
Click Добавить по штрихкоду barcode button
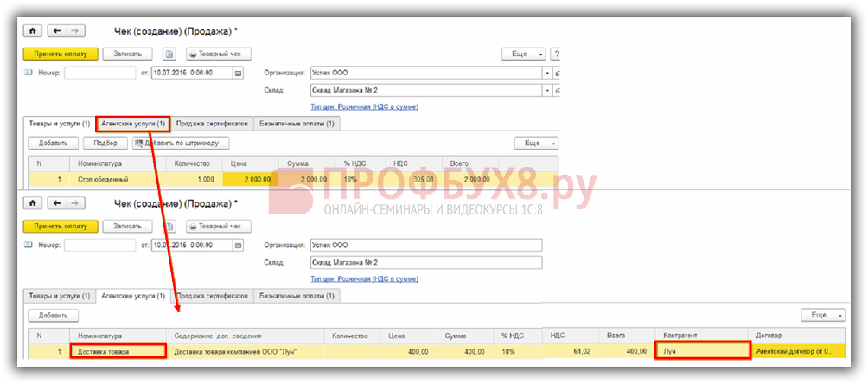point(181,143)
